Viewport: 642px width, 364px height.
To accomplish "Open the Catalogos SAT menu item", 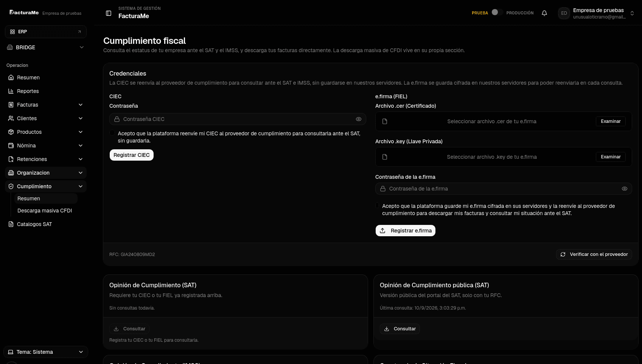I will coord(46,224).
